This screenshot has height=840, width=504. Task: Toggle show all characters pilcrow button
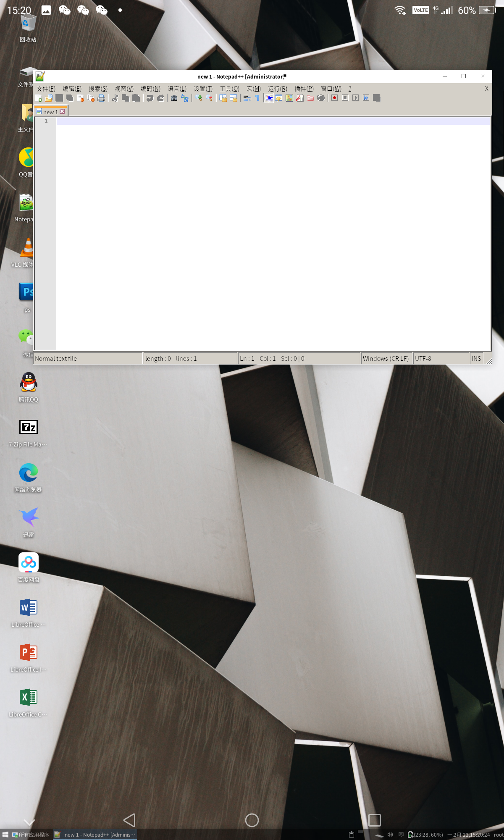(x=257, y=98)
